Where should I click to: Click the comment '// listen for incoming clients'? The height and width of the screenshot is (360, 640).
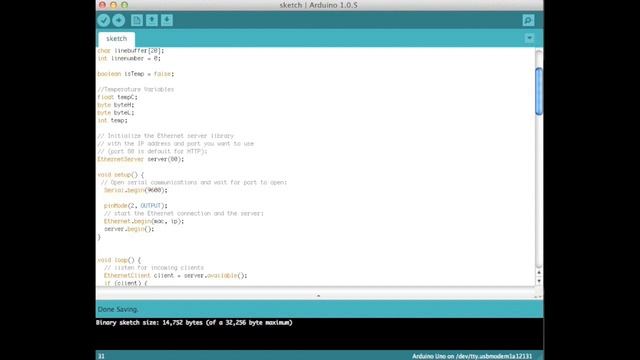153,268
